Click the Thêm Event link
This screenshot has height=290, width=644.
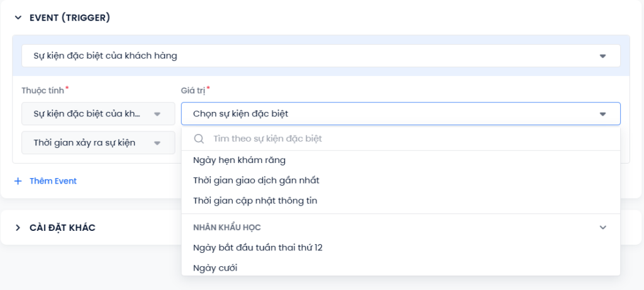(x=53, y=181)
